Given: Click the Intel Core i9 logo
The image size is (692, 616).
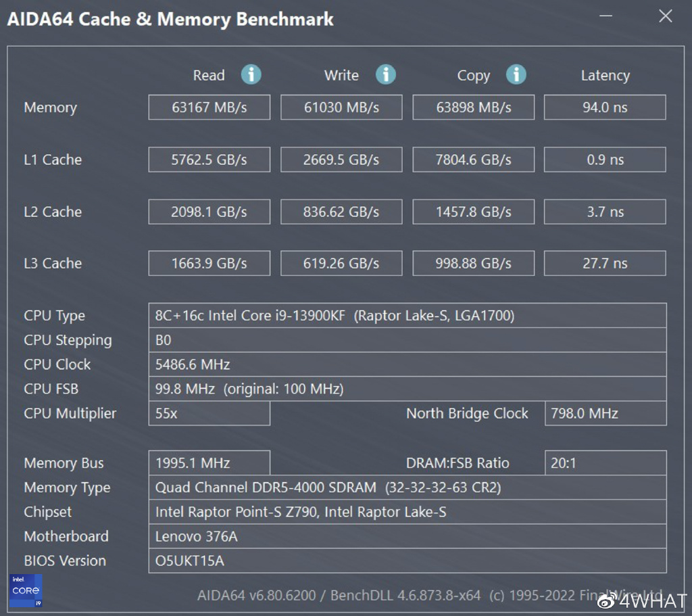Looking at the screenshot, I should coord(26,590).
